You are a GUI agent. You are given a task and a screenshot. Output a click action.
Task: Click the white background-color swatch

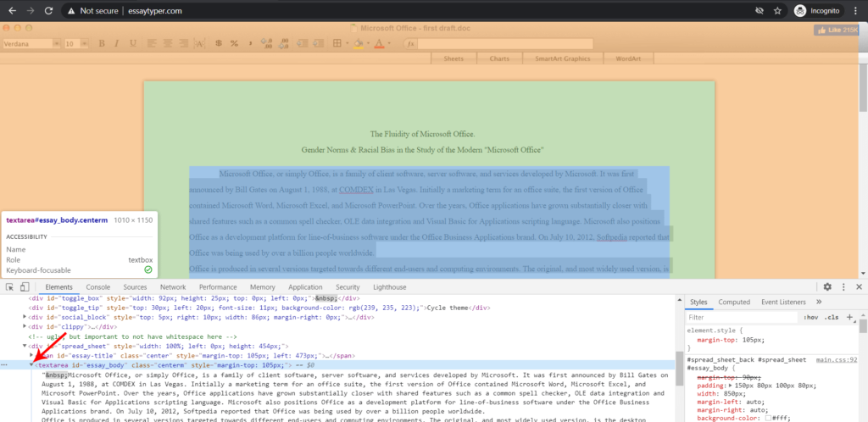(x=767, y=417)
